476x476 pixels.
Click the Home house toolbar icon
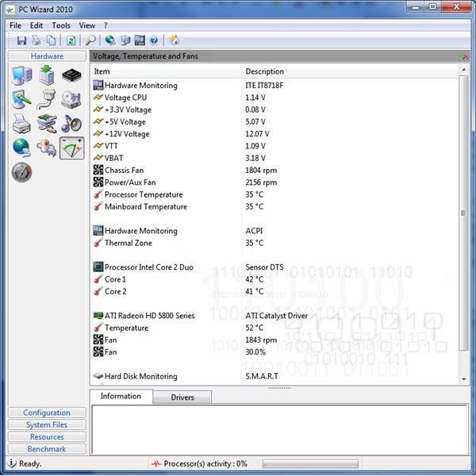click(174, 40)
